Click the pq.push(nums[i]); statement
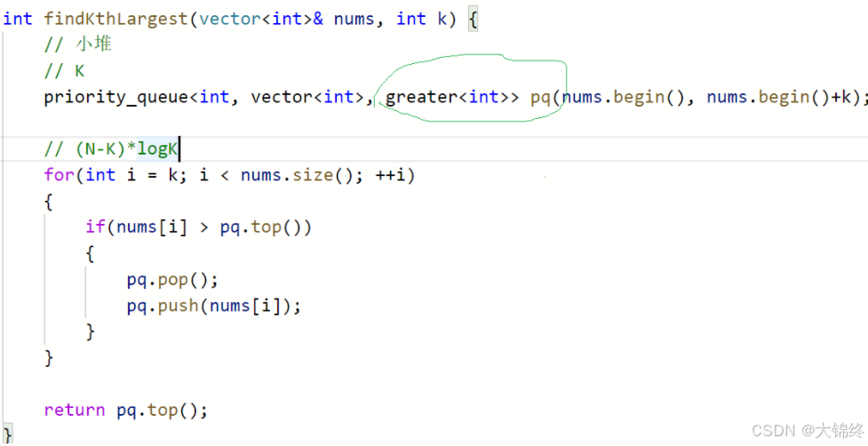 [214, 306]
